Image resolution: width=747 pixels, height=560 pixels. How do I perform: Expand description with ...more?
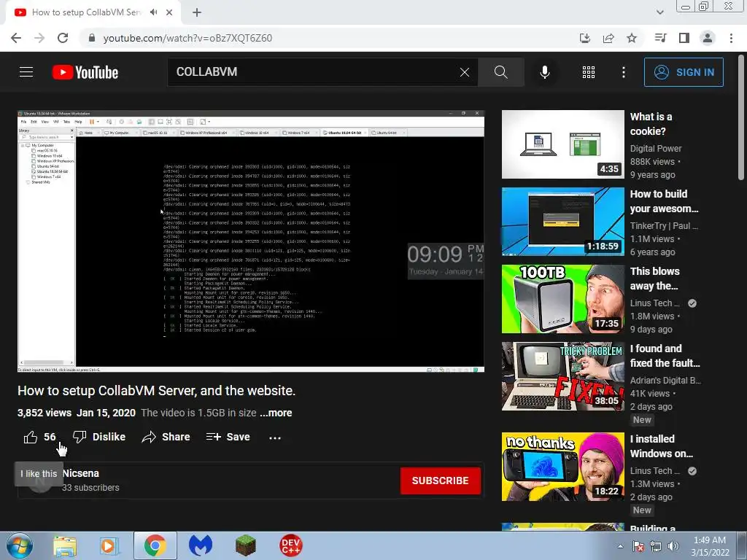click(276, 413)
